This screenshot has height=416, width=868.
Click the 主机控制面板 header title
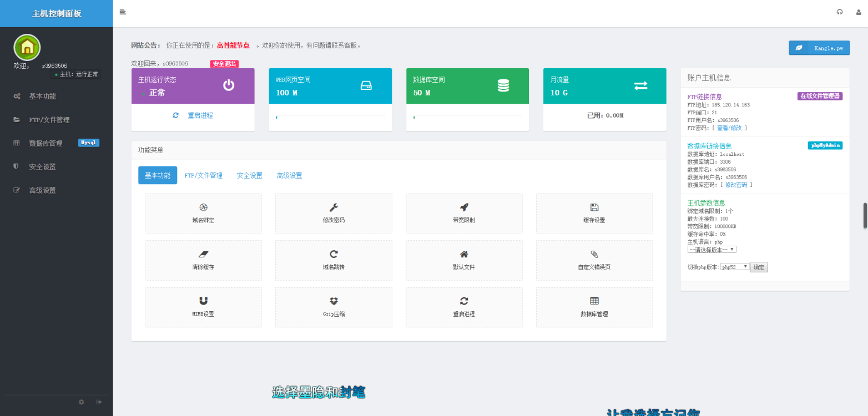tap(57, 13)
